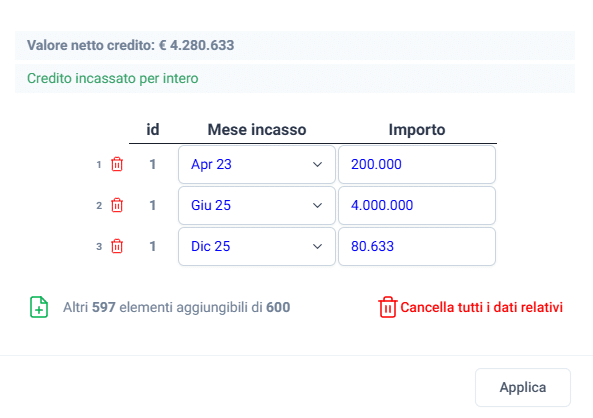
Task: Open the Apr 23 month dropdown
Action: tap(257, 165)
